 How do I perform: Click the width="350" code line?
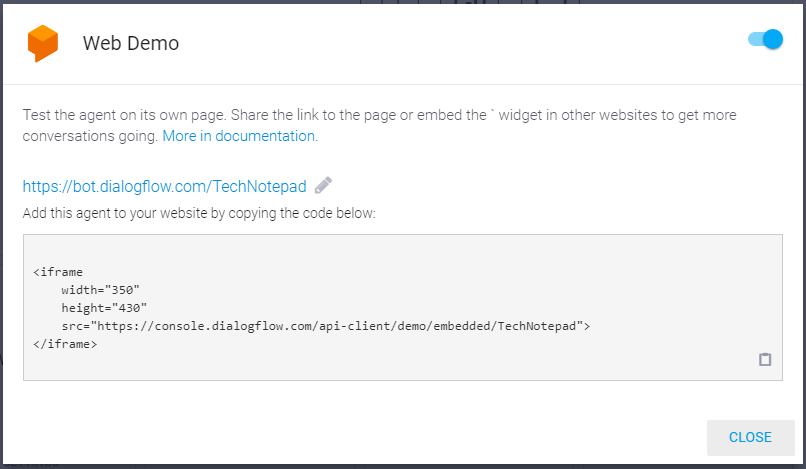coord(101,290)
